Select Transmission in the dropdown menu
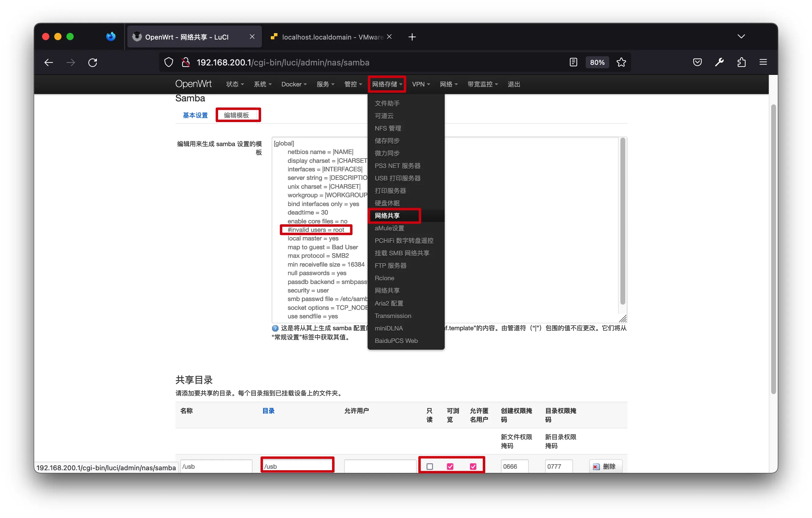This screenshot has height=518, width=812. (x=406, y=316)
